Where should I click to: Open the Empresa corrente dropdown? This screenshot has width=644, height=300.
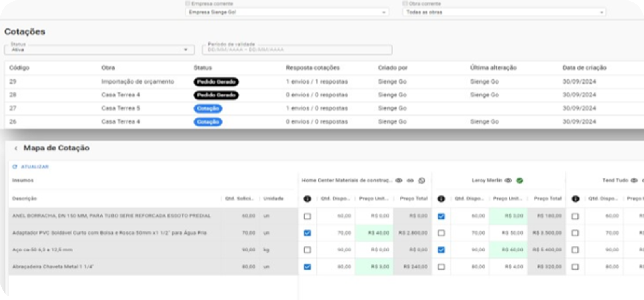click(287, 12)
